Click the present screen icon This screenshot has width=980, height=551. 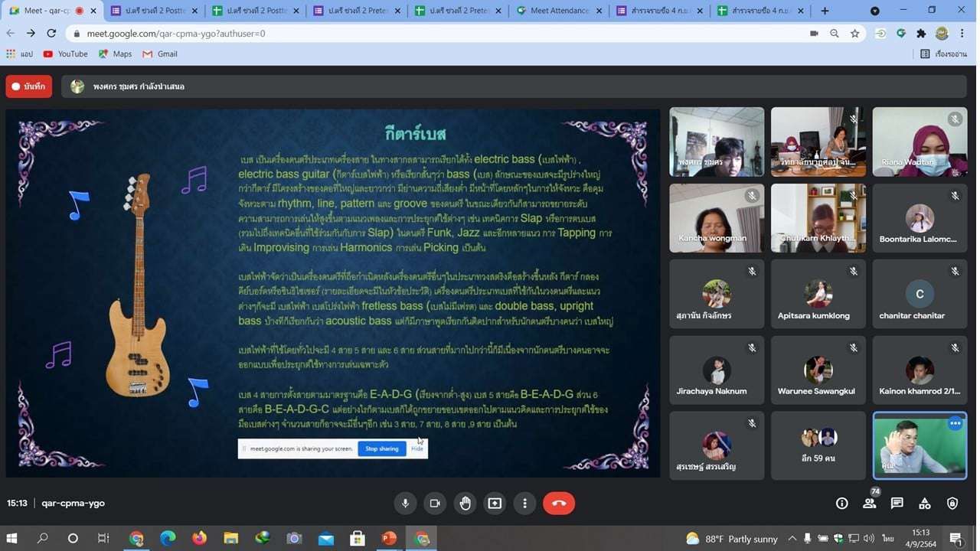coord(495,503)
